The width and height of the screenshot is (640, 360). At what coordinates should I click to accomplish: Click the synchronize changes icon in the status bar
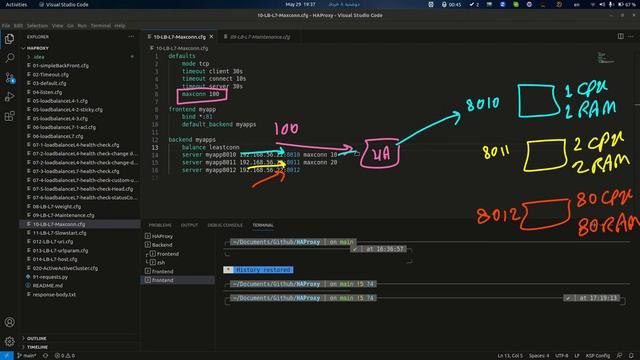click(x=45, y=356)
